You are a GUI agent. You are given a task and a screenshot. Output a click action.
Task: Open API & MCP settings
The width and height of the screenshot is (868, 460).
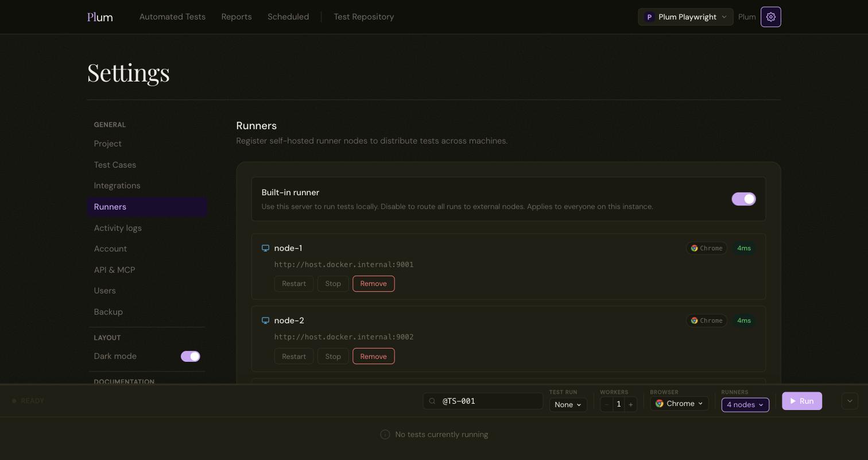147,270
